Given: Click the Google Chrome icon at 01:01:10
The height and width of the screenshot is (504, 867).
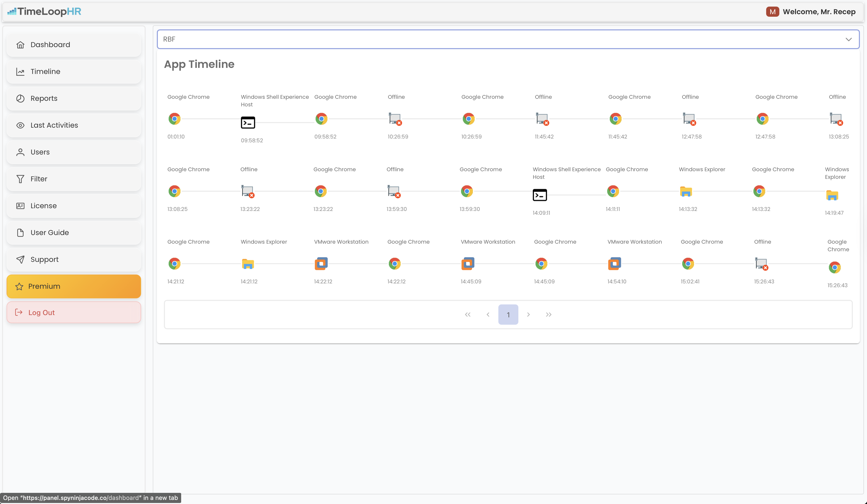Looking at the screenshot, I should (175, 119).
